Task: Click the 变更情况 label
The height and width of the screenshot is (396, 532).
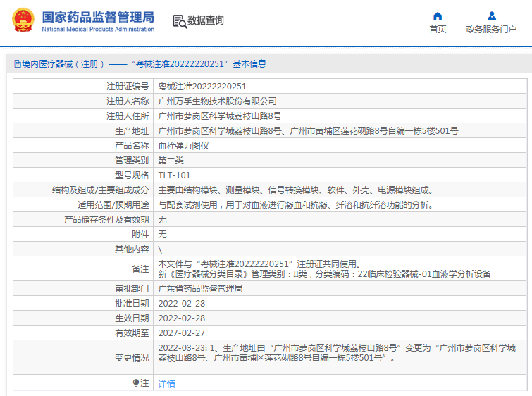Action: click(132, 358)
